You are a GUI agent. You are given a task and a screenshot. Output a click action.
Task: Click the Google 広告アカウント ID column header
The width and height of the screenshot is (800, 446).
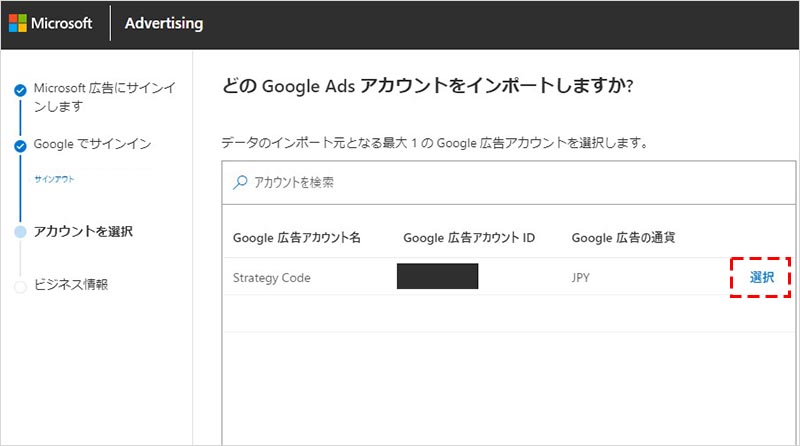(469, 238)
